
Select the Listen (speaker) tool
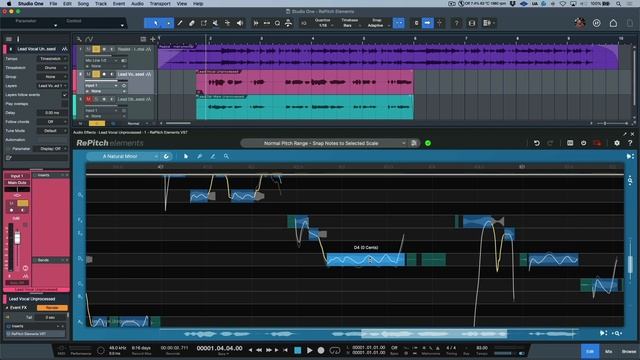pyautogui.click(x=240, y=23)
